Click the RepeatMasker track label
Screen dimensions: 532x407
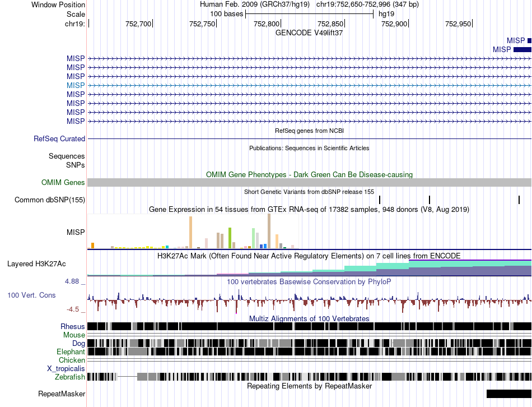62,394
